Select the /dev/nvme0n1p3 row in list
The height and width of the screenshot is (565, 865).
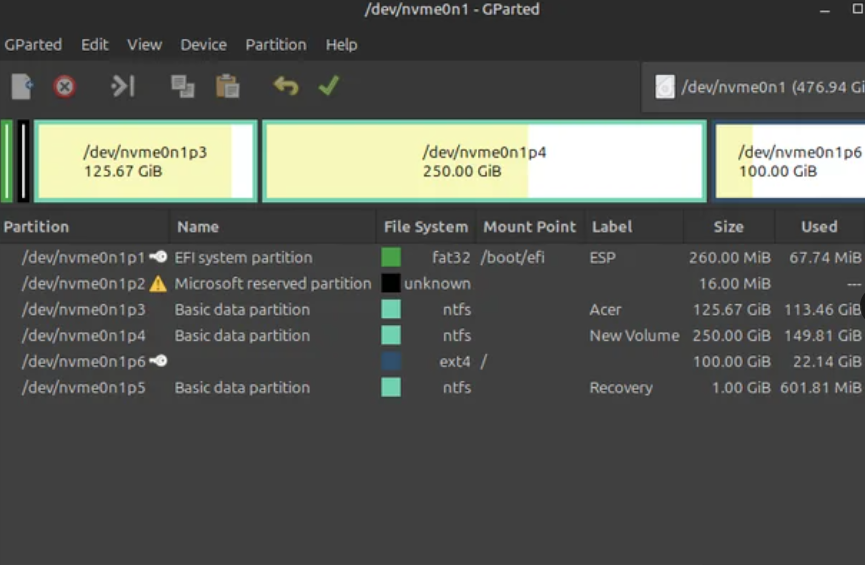(84, 310)
